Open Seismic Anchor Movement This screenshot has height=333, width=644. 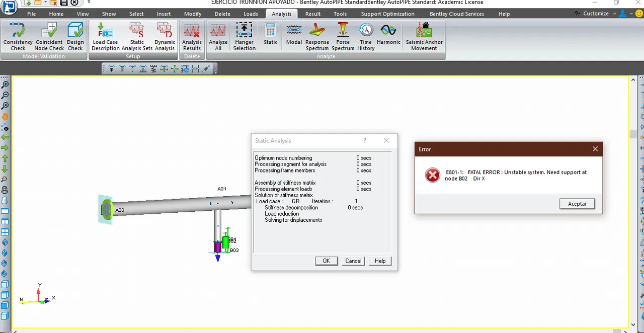click(424, 37)
